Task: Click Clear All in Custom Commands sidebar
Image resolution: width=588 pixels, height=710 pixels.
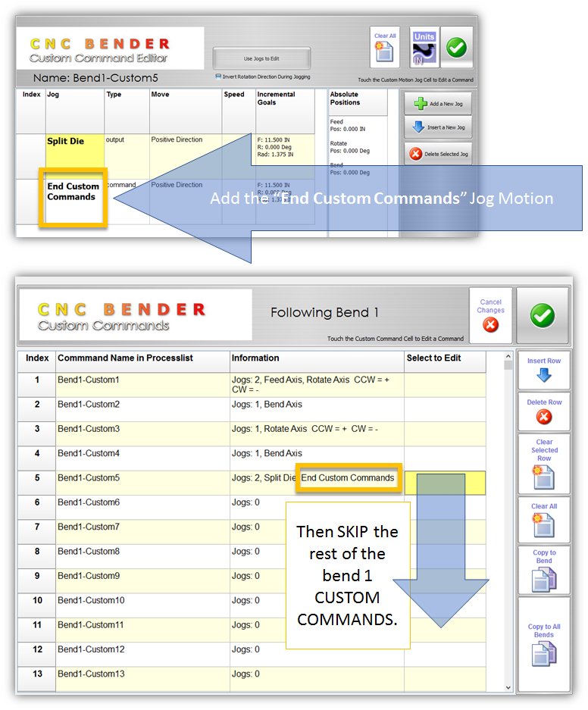Action: pos(544,518)
